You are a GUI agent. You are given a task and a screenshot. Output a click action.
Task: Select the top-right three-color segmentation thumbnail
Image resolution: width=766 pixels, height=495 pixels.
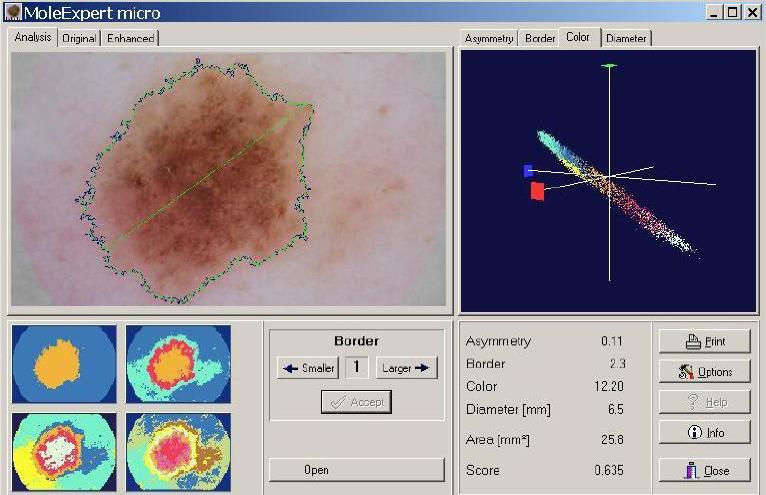[x=178, y=363]
